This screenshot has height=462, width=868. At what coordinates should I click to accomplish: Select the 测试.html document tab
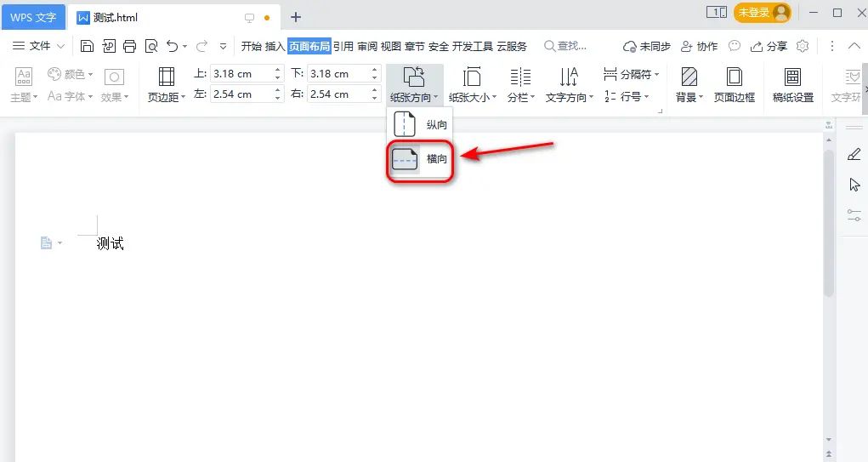click(173, 18)
